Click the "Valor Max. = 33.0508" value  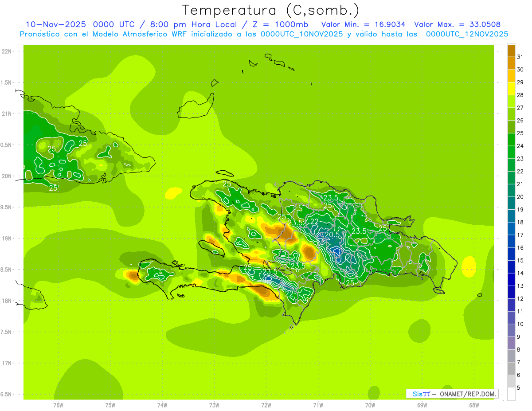tap(457, 24)
